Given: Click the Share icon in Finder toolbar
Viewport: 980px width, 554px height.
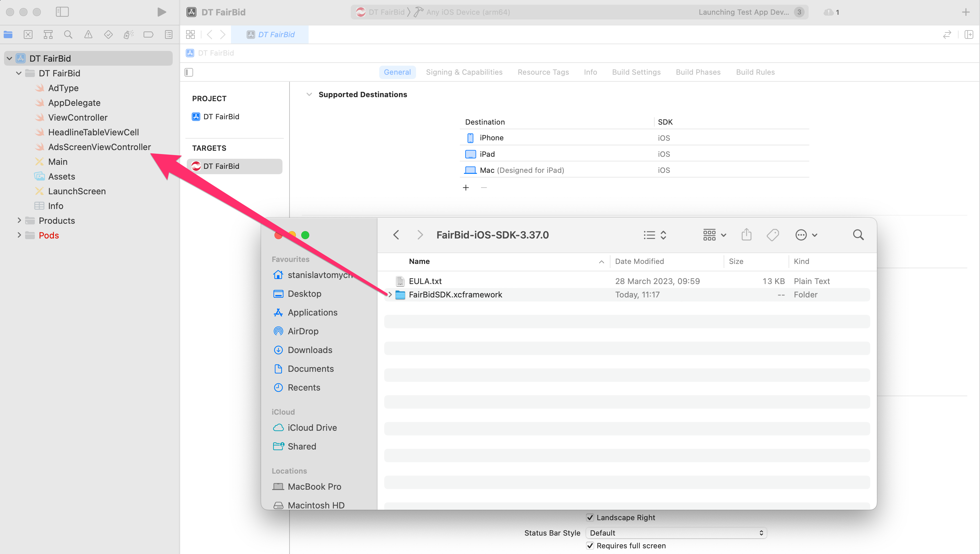Looking at the screenshot, I should tap(746, 234).
